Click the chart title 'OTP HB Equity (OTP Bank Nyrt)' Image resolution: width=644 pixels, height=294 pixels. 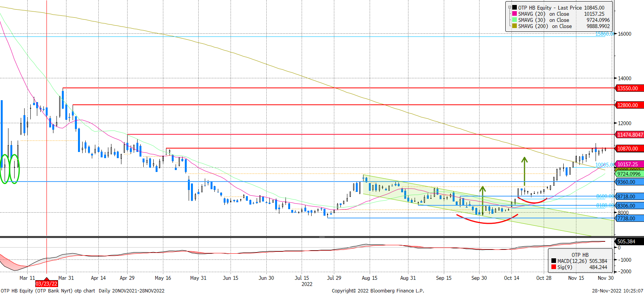[37, 291]
